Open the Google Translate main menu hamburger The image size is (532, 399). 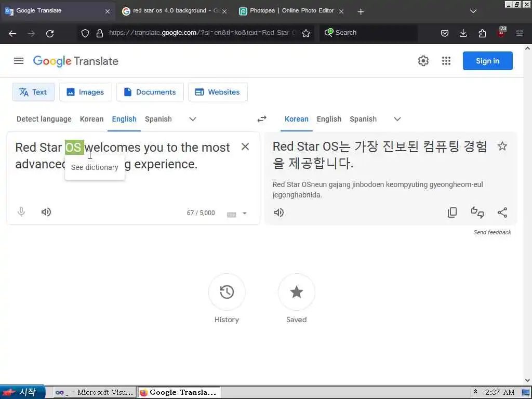pos(19,61)
